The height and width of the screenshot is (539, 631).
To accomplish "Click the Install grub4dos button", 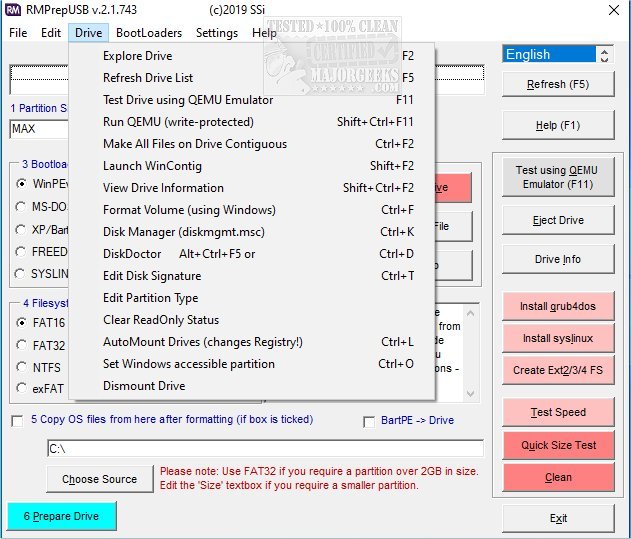I will (558, 306).
